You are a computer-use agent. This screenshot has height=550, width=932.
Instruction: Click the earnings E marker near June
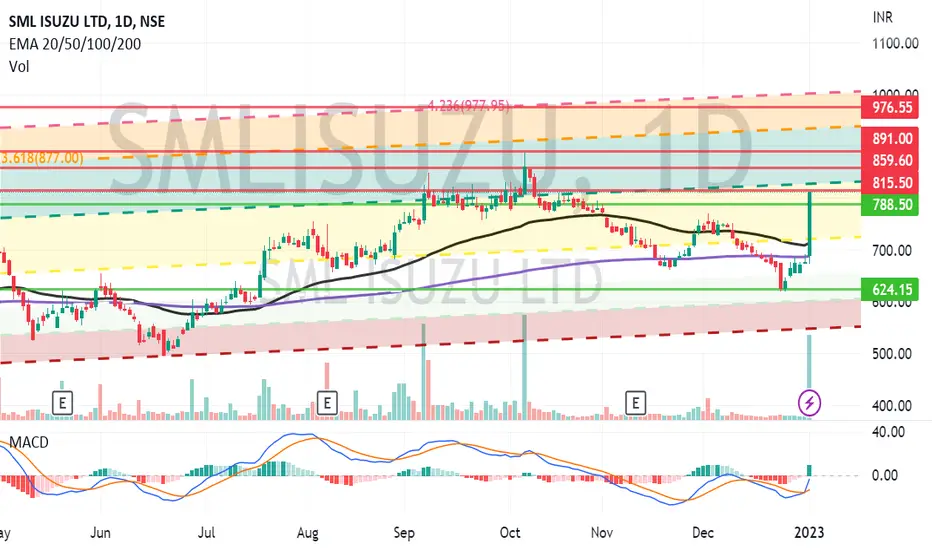[62, 403]
